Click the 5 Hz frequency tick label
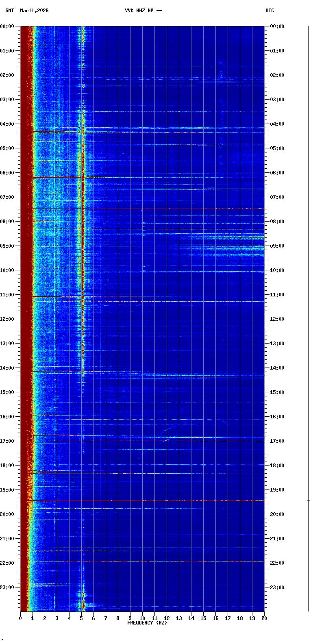 (x=81, y=618)
